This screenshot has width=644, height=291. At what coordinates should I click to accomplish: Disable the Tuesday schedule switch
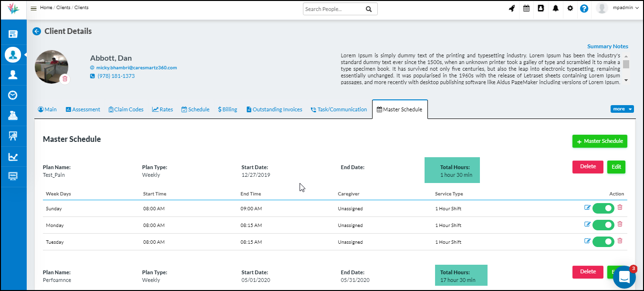pyautogui.click(x=603, y=242)
